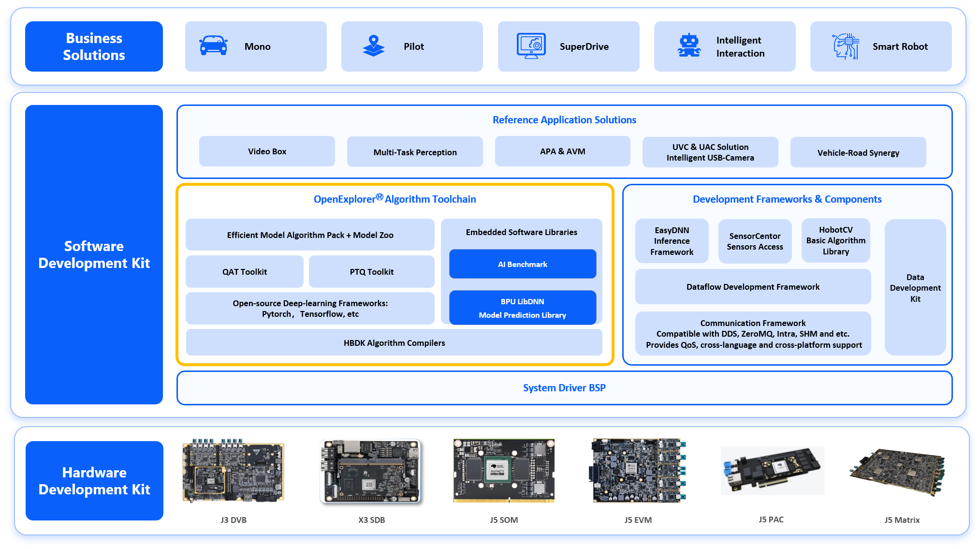Click the Pilot map pin icon

pos(373,46)
